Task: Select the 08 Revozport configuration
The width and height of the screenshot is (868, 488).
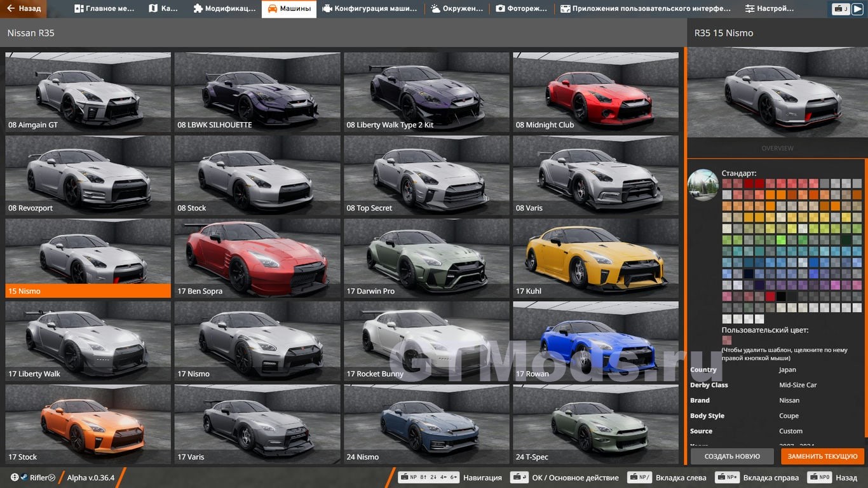Action: [88, 175]
